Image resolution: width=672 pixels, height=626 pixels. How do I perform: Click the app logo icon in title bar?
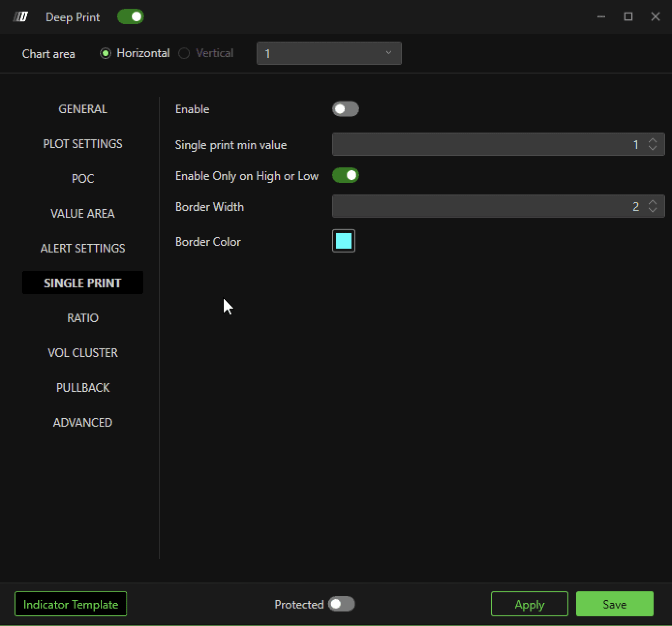click(x=20, y=17)
